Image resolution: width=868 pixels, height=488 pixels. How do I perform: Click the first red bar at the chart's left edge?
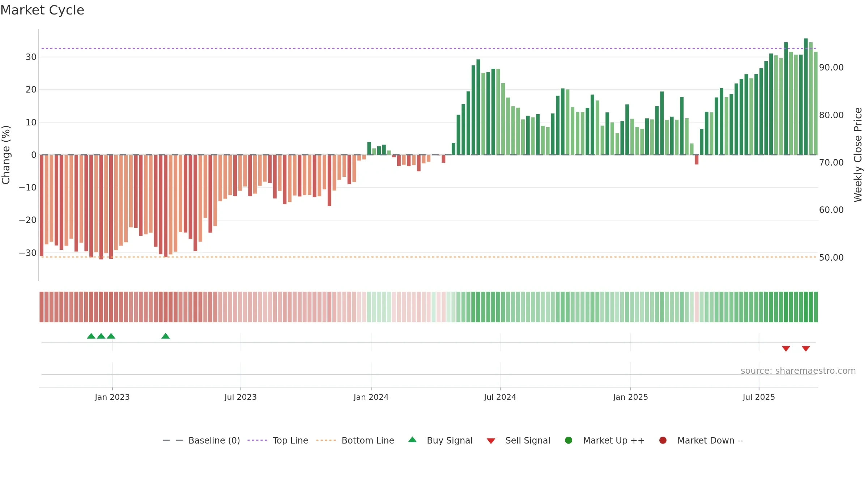click(42, 206)
